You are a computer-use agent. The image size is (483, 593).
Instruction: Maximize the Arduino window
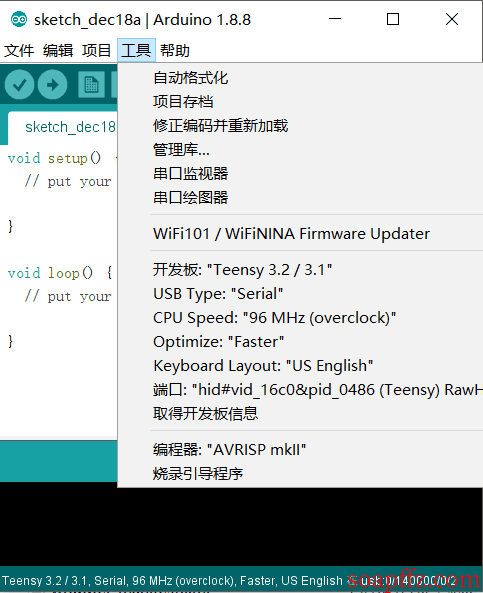point(393,19)
